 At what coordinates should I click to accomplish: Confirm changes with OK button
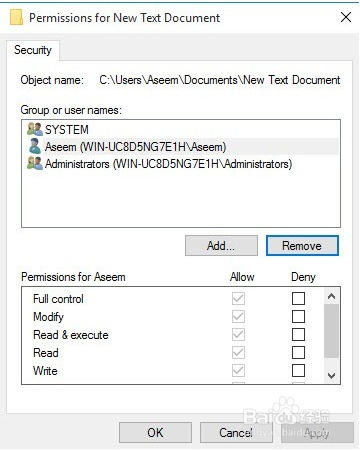tap(155, 432)
